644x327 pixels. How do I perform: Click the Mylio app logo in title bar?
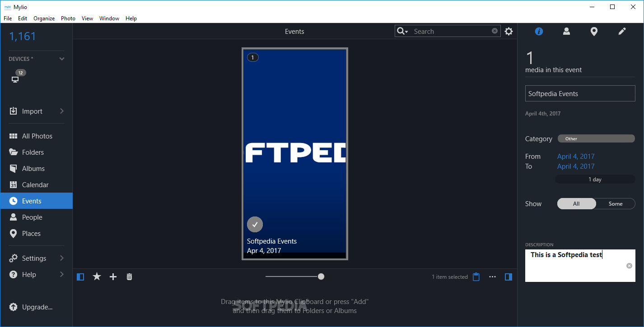(8, 7)
